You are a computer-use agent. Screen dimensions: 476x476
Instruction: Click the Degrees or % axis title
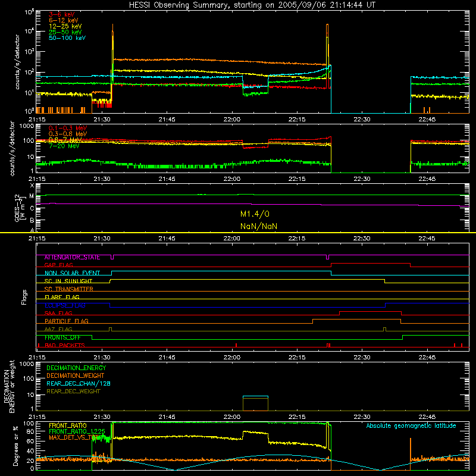click(15, 446)
